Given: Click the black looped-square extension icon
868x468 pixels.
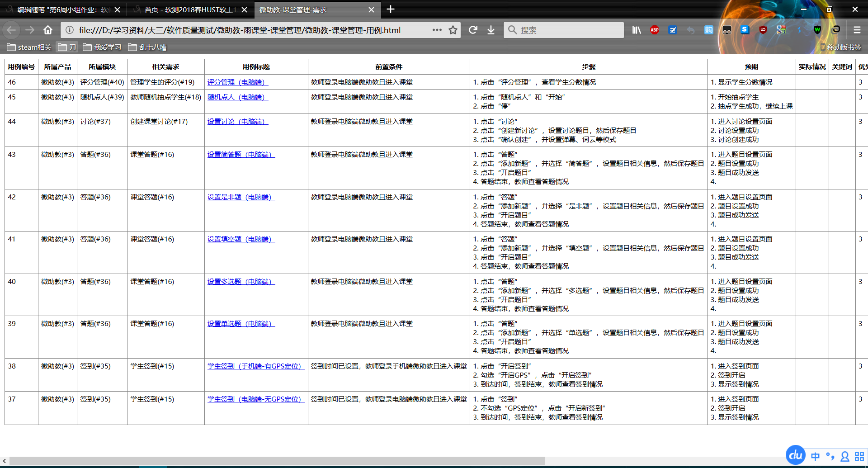Looking at the screenshot, I should pyautogui.click(x=835, y=30).
